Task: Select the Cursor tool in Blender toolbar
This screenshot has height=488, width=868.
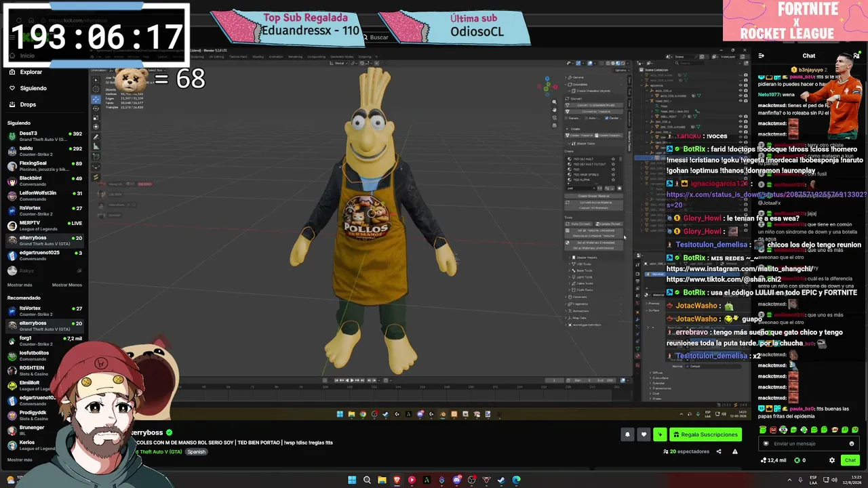Action: point(96,89)
